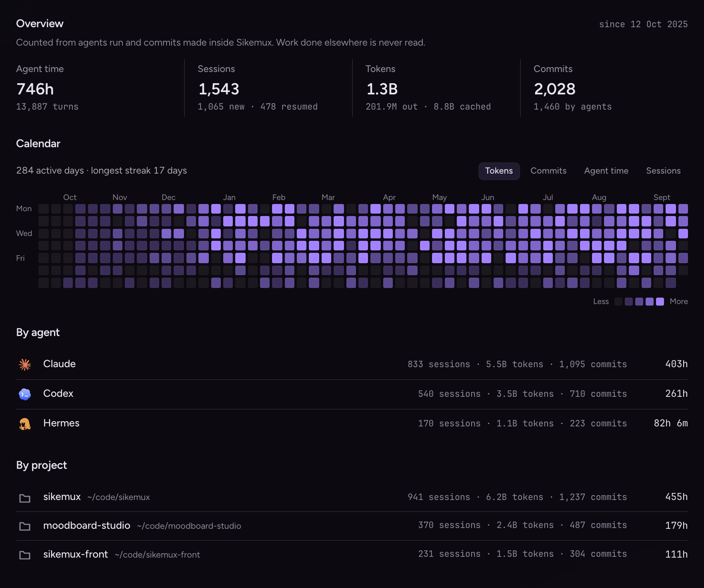Click '82h 6m' in Hermes row
The image size is (704, 588).
pos(671,423)
